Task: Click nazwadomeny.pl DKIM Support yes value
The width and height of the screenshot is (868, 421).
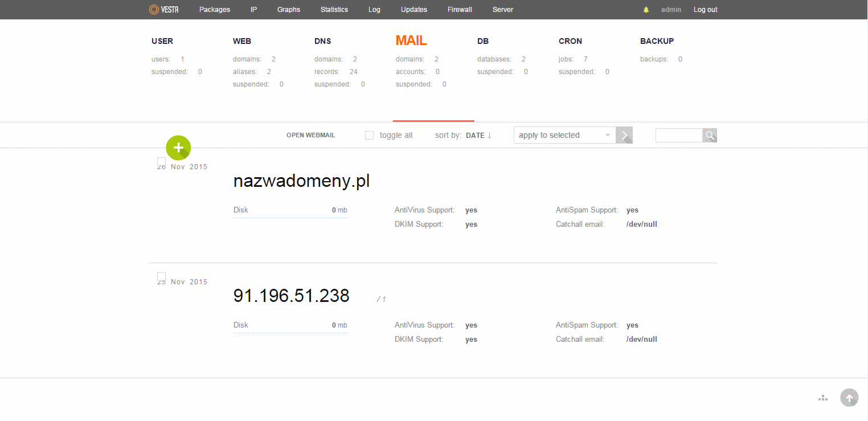Action: point(471,224)
